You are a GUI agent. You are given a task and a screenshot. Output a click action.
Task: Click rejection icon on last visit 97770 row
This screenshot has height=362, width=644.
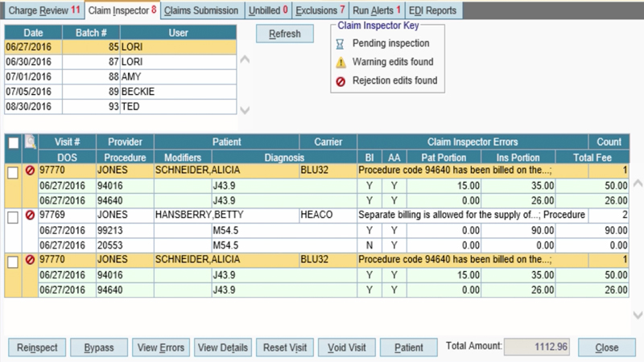pos(30,260)
